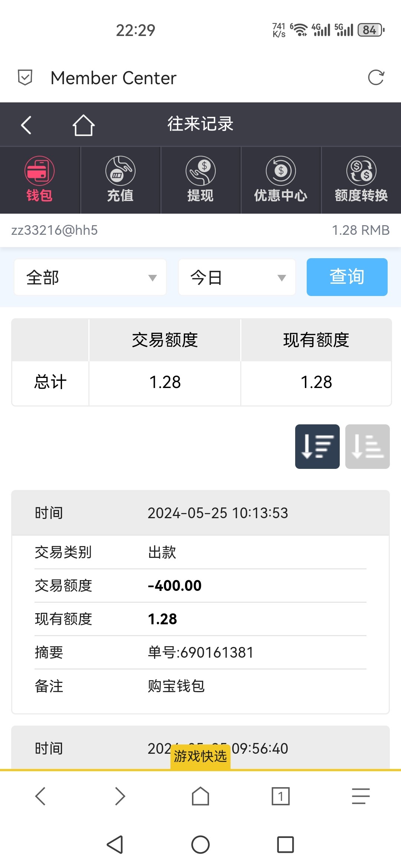This screenshot has width=401, height=868.
Task: Open the 今日 date range dropdown
Action: coord(237,277)
